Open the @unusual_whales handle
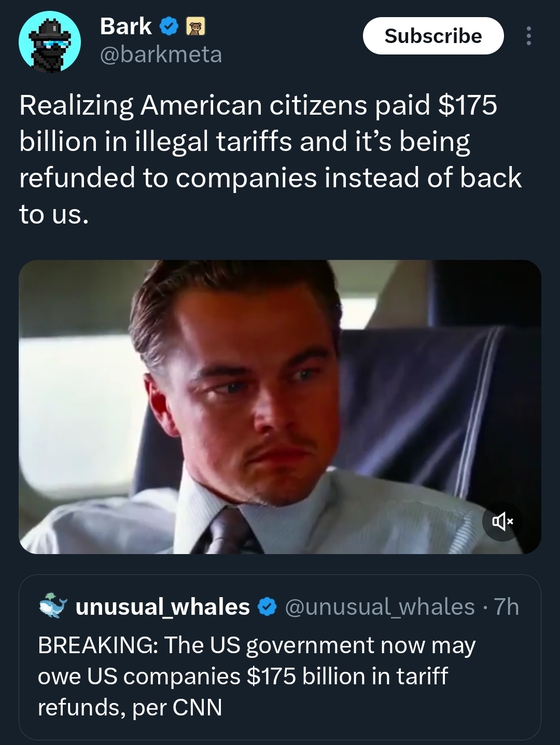This screenshot has height=745, width=560. point(380,606)
